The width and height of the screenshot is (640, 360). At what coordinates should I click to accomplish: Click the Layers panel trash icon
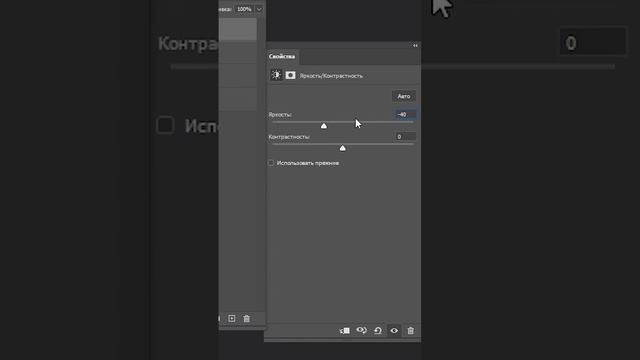click(x=247, y=318)
